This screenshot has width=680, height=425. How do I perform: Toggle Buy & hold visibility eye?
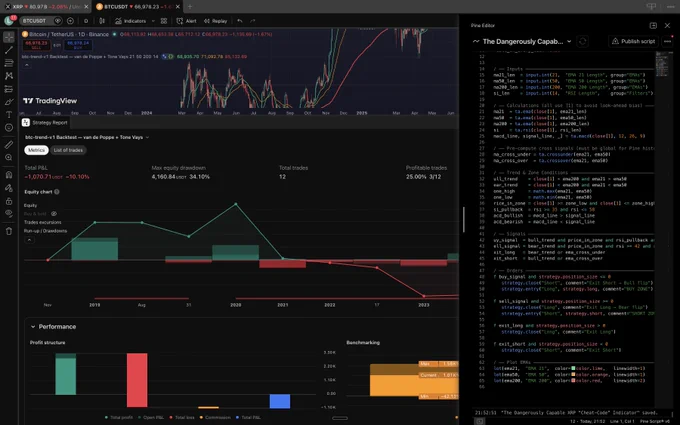pyautogui.click(x=54, y=214)
